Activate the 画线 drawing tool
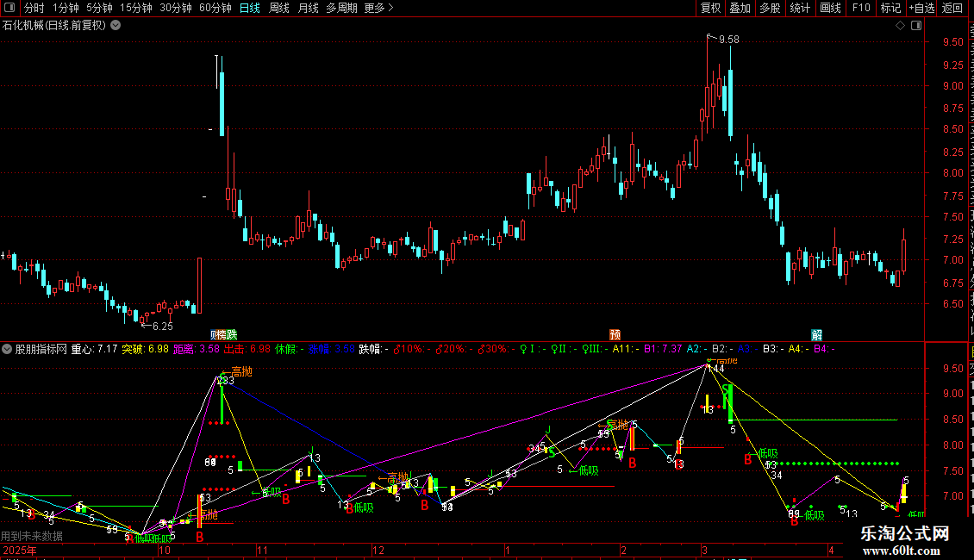 point(830,8)
